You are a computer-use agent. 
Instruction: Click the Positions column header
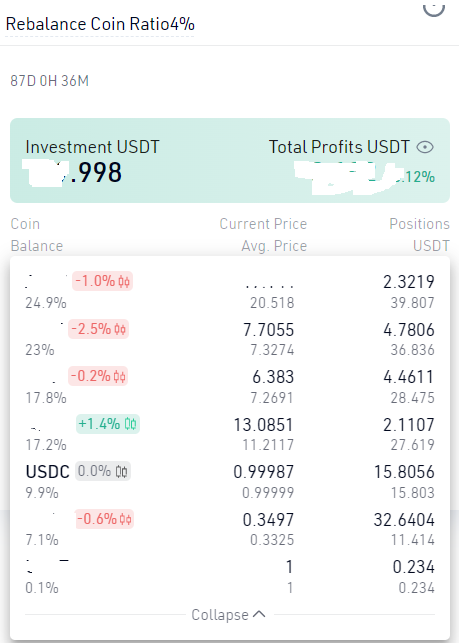click(x=419, y=224)
